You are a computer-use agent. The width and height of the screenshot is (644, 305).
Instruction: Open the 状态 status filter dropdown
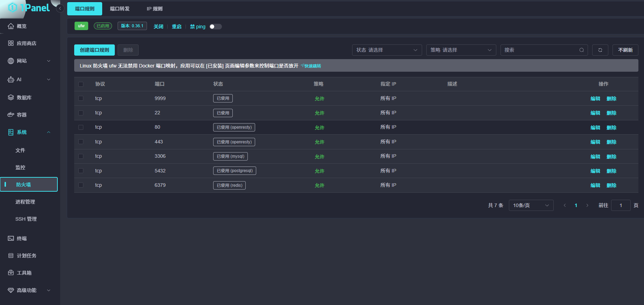tap(387, 50)
